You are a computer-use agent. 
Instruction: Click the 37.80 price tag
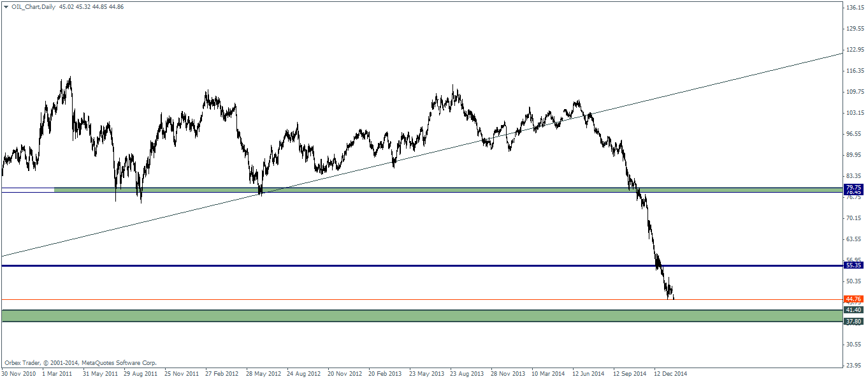853,322
